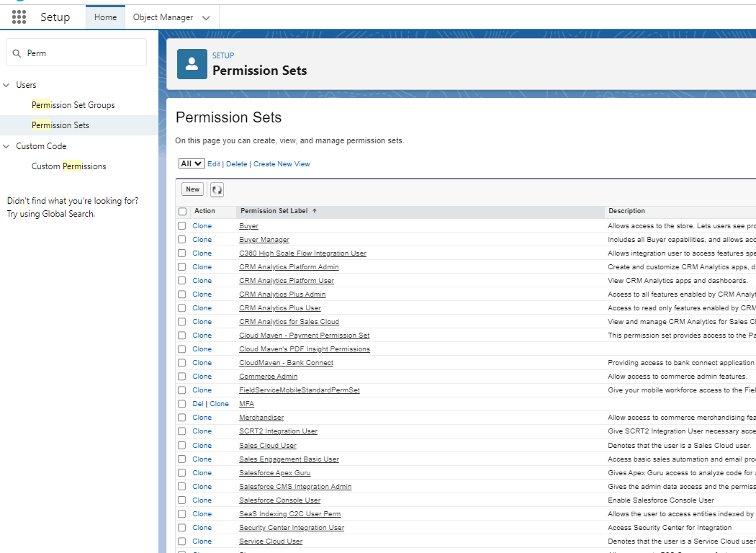
Task: Open the Object Manager tab
Action: pos(163,17)
